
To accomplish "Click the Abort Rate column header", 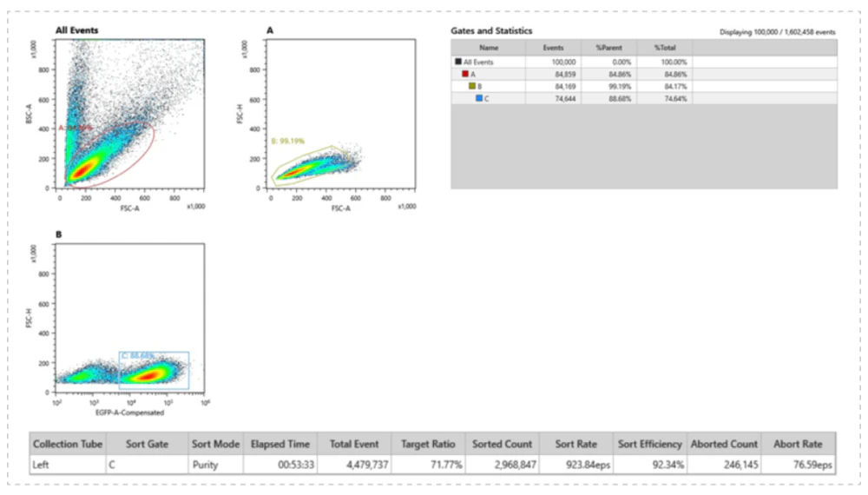I will point(797,444).
